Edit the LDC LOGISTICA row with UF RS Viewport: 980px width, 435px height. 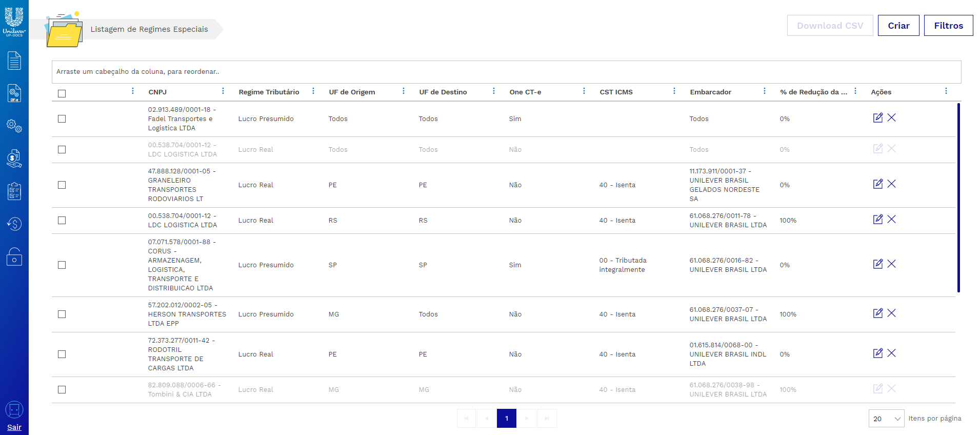tap(878, 220)
